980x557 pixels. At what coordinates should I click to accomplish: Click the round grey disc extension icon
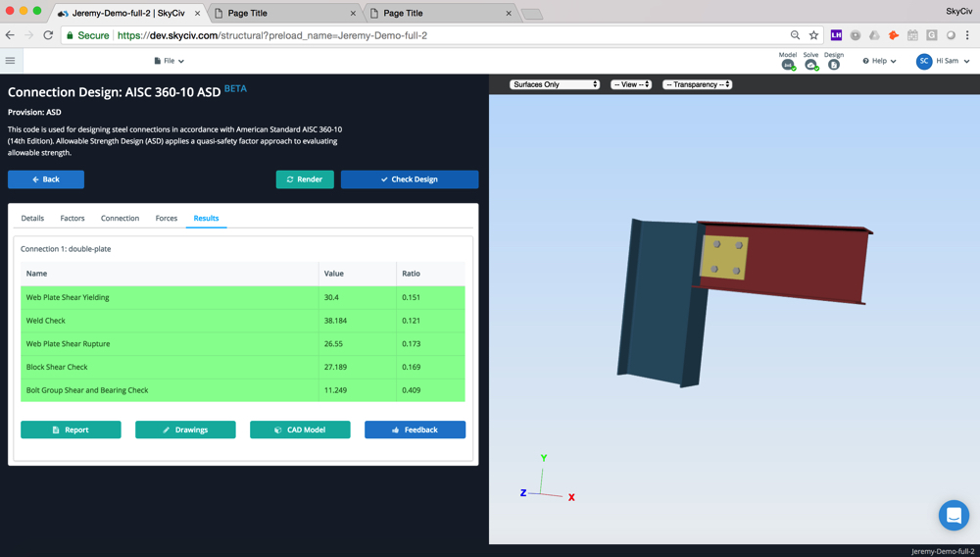pyautogui.click(x=856, y=35)
